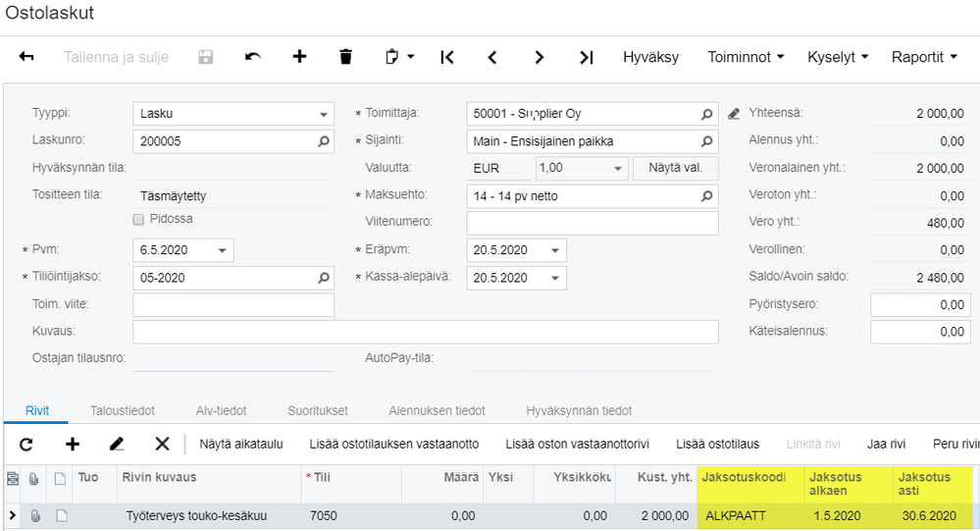Viewport: 980px width, 531px height.
Task: Click the trash delete icon in toolbar
Action: pos(345,57)
